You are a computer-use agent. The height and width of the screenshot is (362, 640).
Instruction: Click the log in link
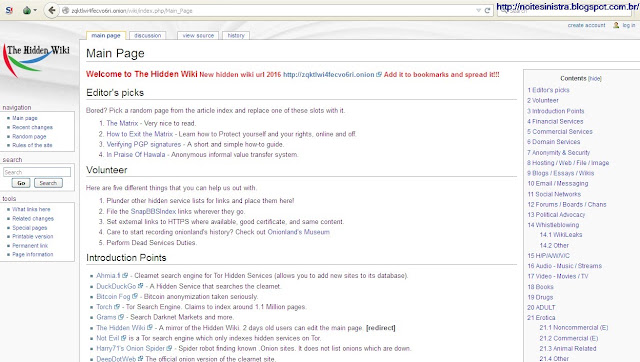pyautogui.click(x=629, y=25)
